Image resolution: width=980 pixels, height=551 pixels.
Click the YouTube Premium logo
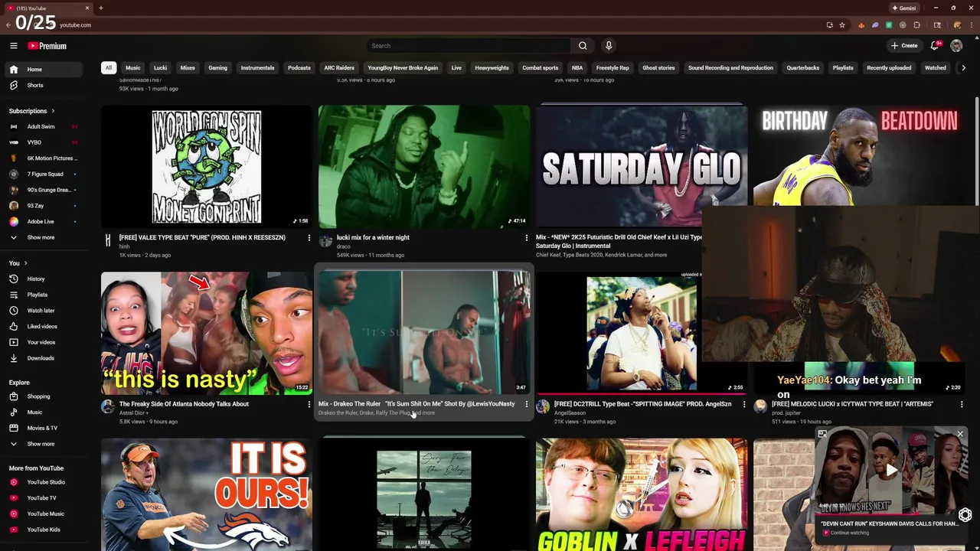pyautogui.click(x=47, y=46)
